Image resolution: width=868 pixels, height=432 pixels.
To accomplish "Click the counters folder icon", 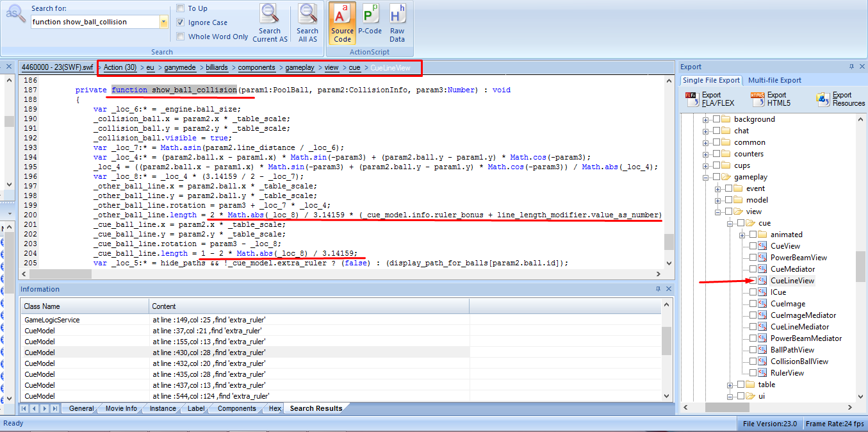I will click(x=726, y=154).
